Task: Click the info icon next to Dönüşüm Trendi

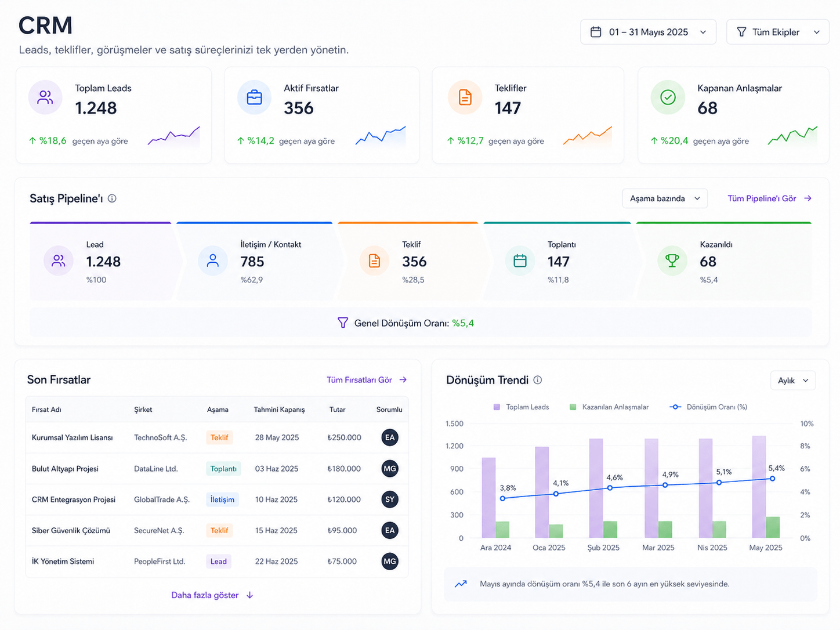Action: [538, 380]
